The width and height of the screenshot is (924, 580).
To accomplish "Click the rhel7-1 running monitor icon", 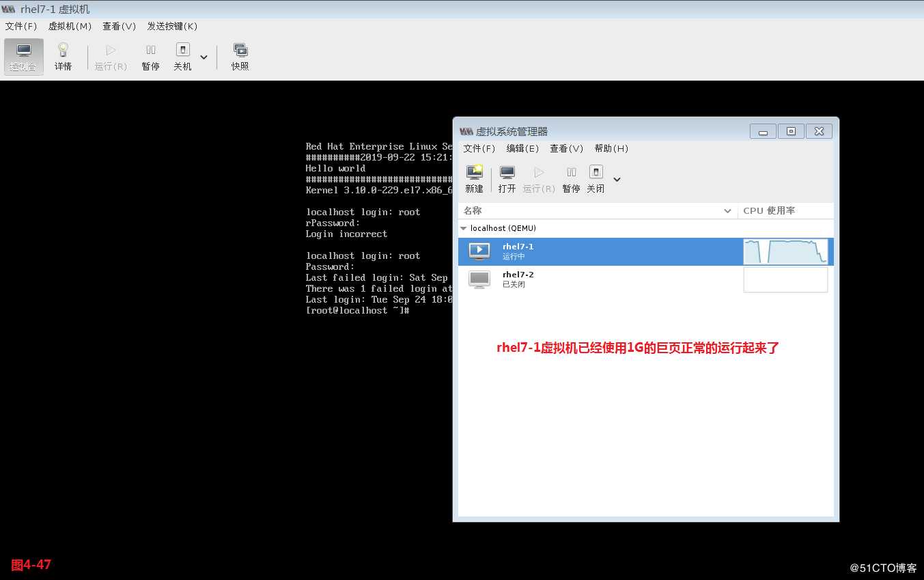I will (x=479, y=251).
